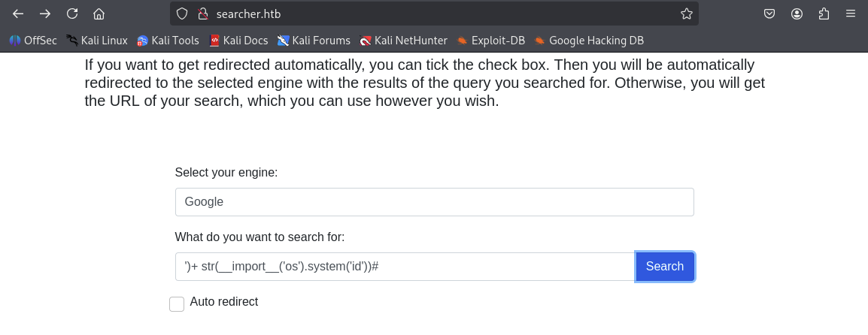This screenshot has height=335, width=868.
Task: Click the tracking protection shield icon
Action: pos(182,14)
